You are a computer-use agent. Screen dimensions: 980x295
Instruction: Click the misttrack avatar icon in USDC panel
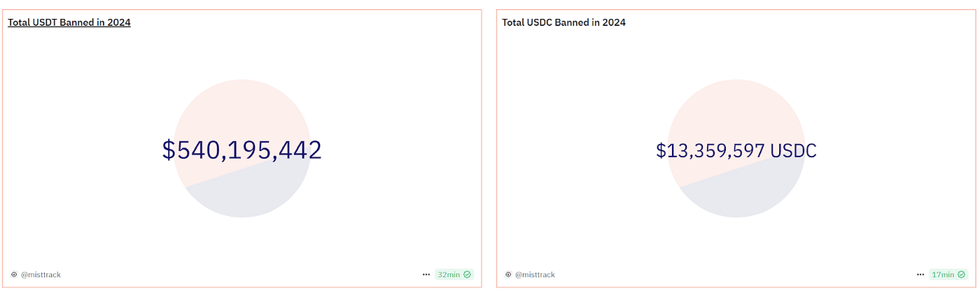click(x=508, y=275)
